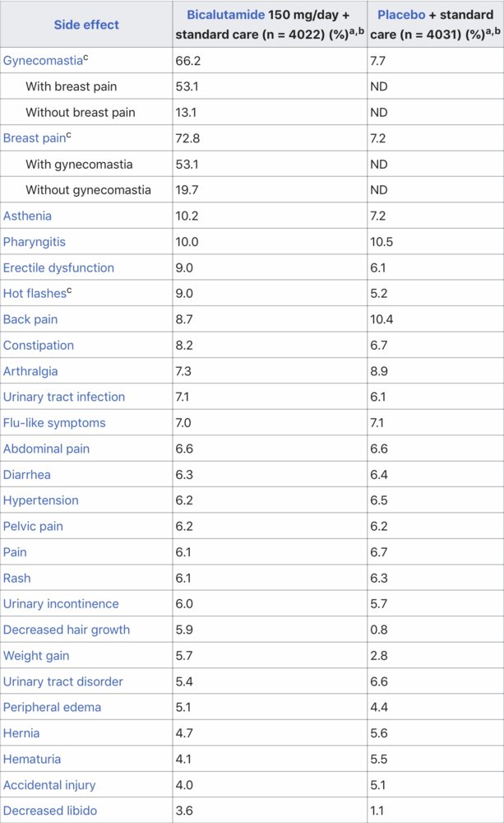This screenshot has height=823, width=504.
Task: Open the Urinary incontinence link
Action: pyautogui.click(x=61, y=604)
